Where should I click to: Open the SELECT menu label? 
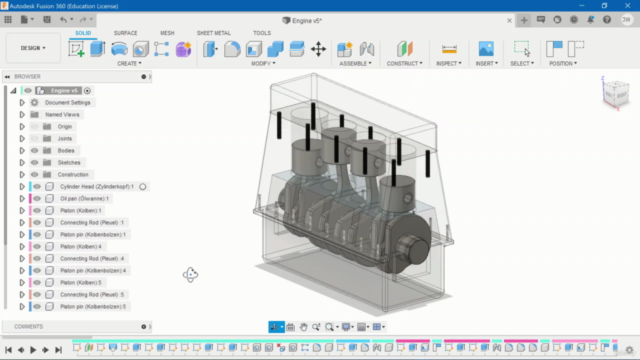click(x=522, y=64)
